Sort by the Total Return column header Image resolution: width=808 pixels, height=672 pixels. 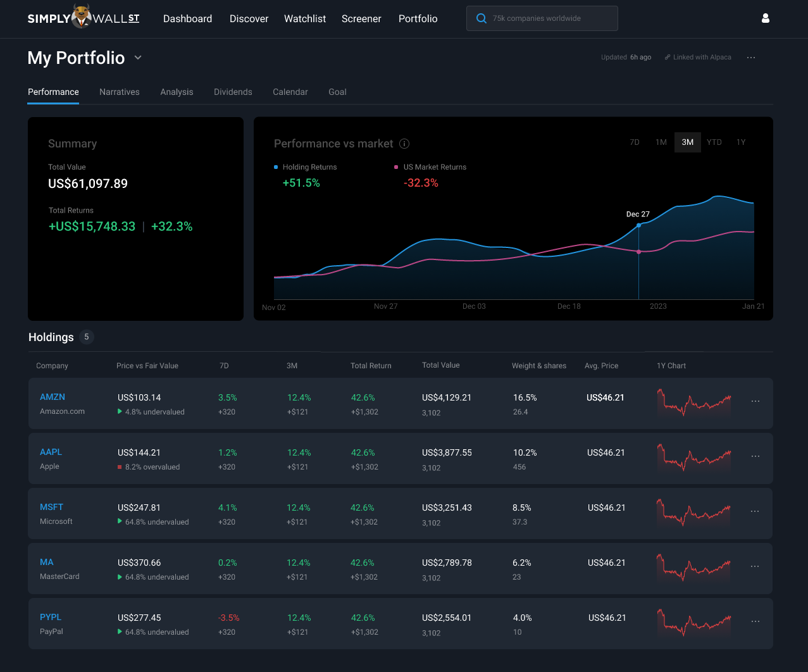371,366
